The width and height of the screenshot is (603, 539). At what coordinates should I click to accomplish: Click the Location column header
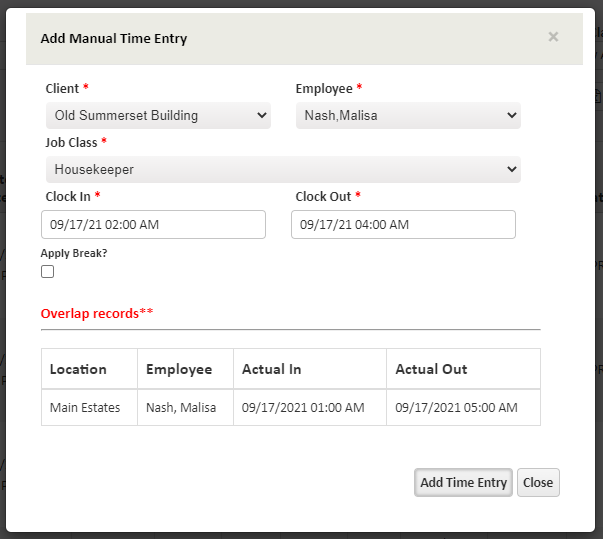click(78, 369)
